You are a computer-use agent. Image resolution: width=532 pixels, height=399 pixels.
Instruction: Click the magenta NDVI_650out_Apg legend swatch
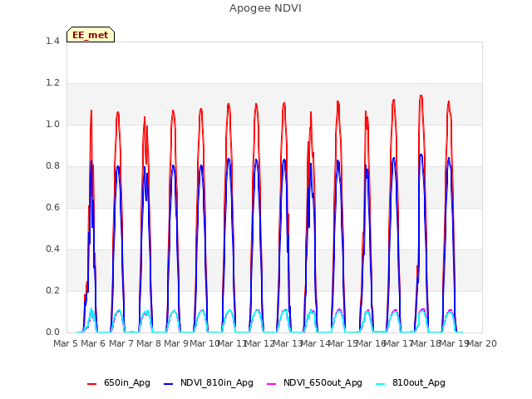272,384
